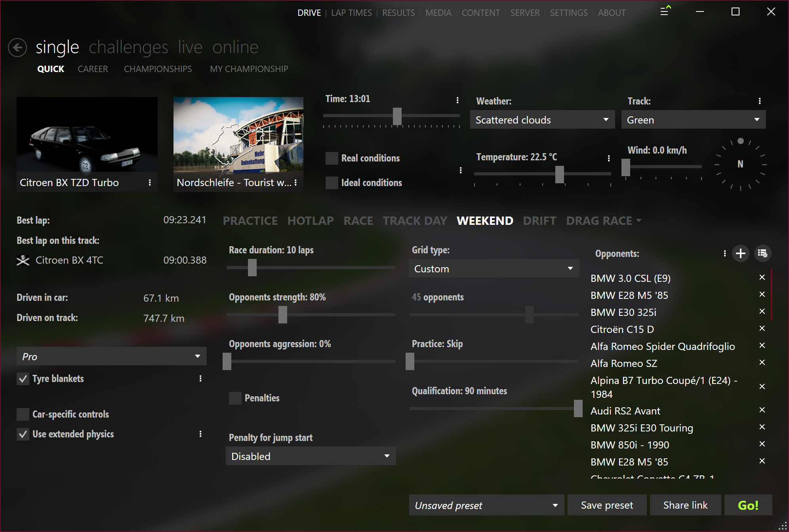Start the session with Go!

coord(748,505)
